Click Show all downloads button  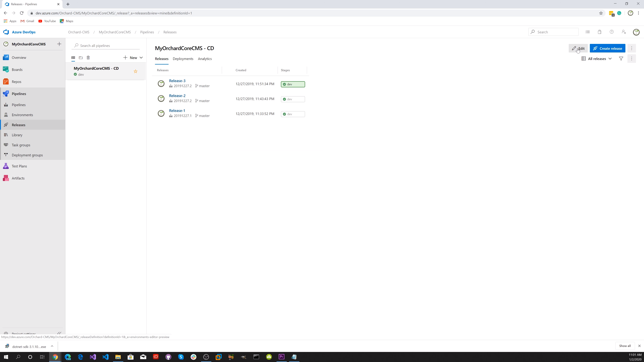click(625, 346)
